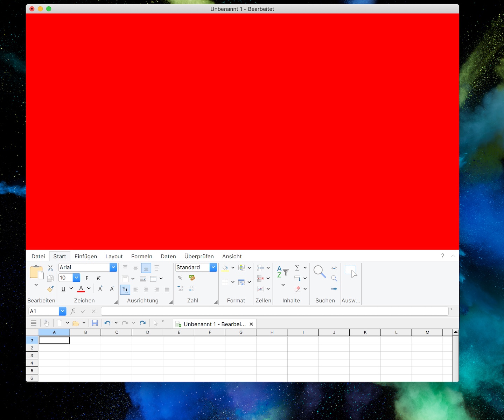Click the currency coins number format icon
Viewport: 504px width, 420px height.
[192, 278]
